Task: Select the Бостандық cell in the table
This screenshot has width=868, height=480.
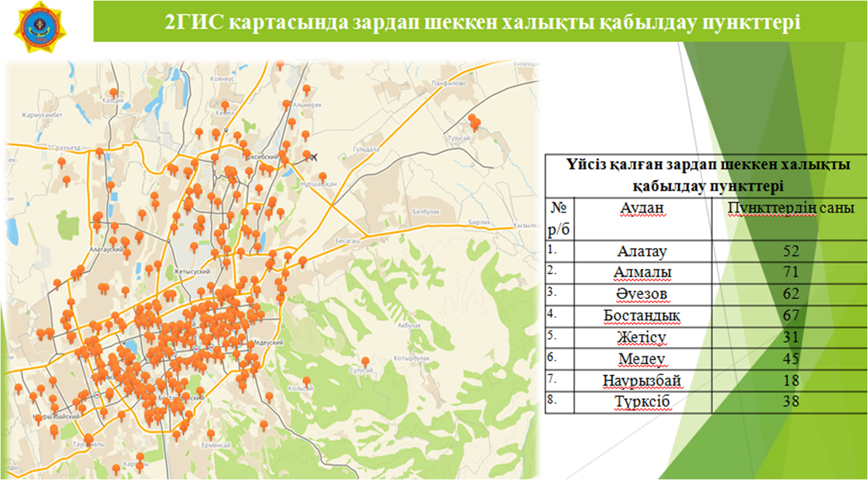Action: [642, 316]
